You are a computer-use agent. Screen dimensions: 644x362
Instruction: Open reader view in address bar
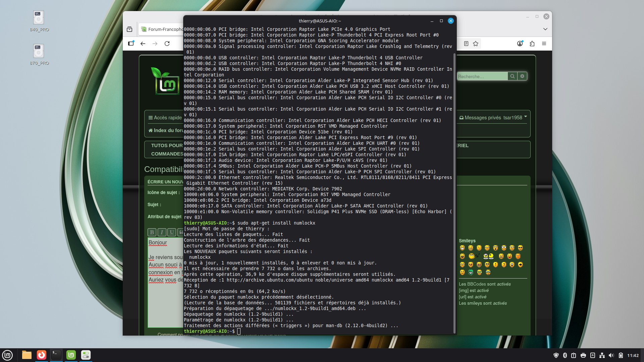(x=466, y=44)
